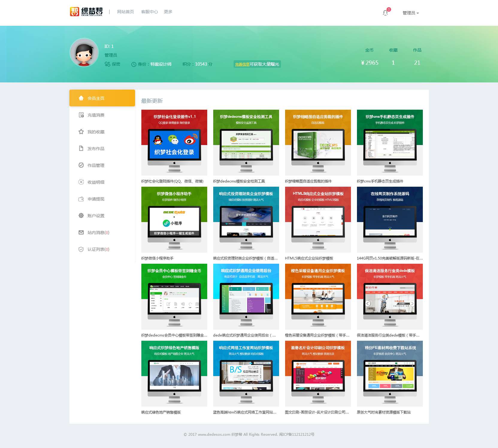Image resolution: width=498 pixels, height=448 pixels.
Task: Click the yen icon for 收益明细
Action: tap(81, 182)
